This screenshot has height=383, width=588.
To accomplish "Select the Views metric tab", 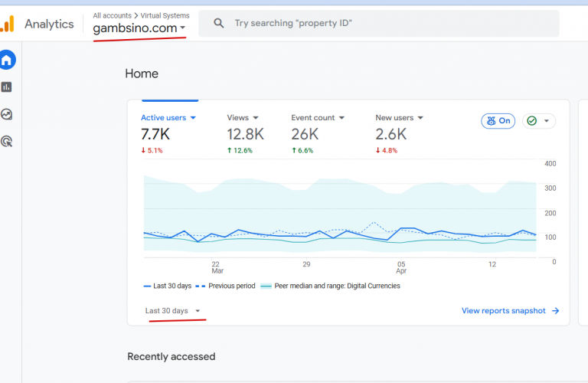I will [243, 118].
